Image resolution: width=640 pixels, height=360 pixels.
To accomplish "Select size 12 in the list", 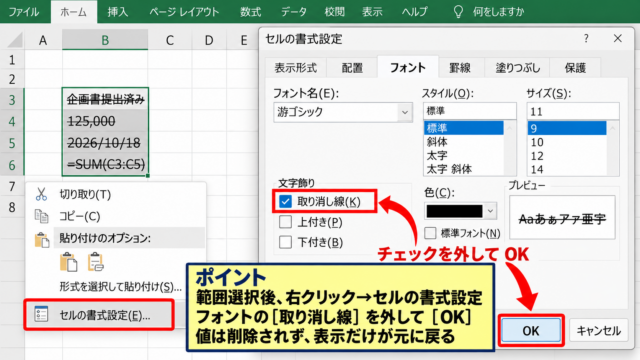I will pyautogui.click(x=567, y=156).
